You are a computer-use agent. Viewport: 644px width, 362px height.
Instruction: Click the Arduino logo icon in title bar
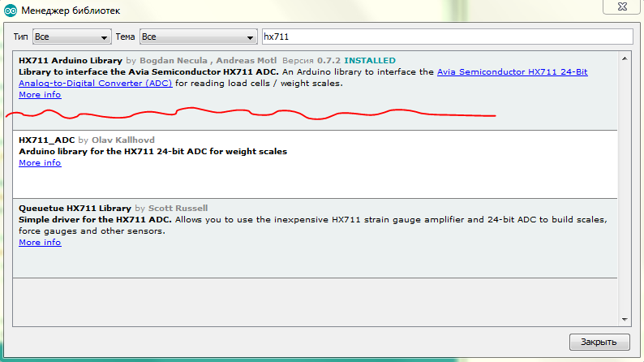point(11,11)
